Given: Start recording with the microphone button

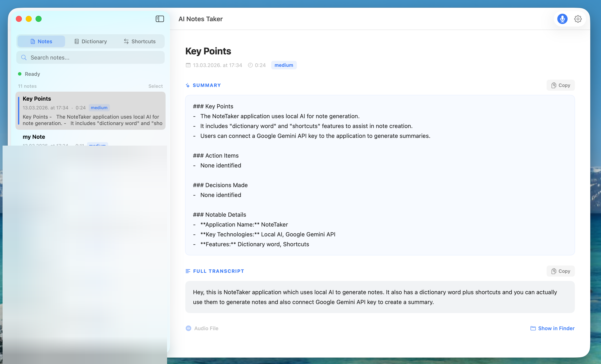Looking at the screenshot, I should click(562, 19).
